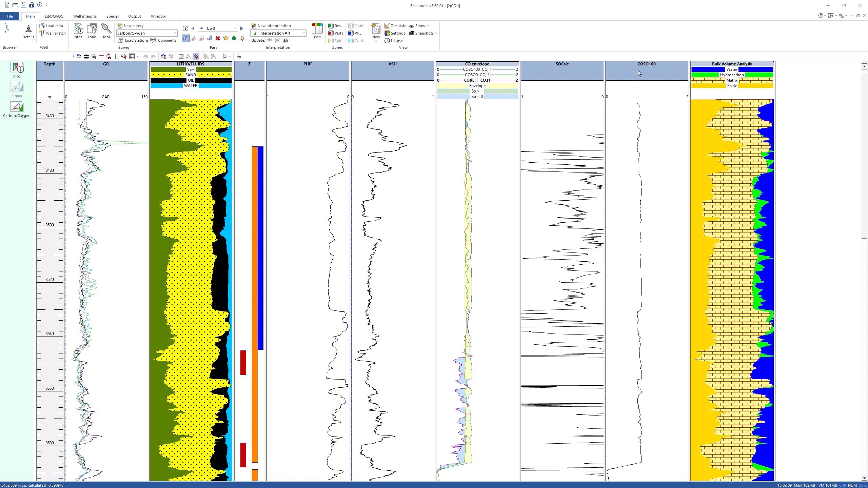Switch to the Well integrity tab
The width and height of the screenshot is (868, 488).
(85, 16)
